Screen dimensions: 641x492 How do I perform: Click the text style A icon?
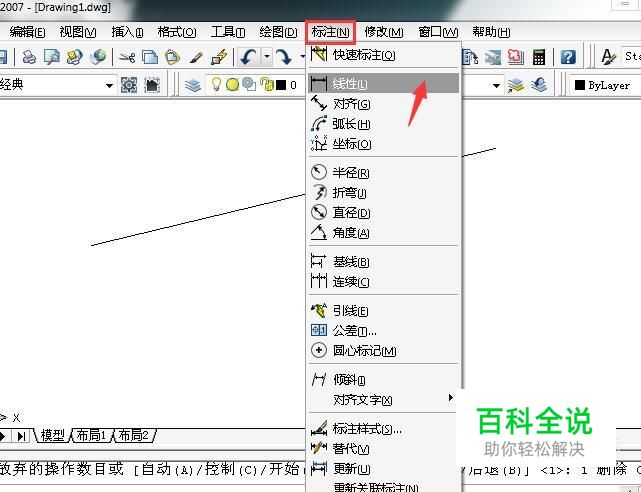608,57
